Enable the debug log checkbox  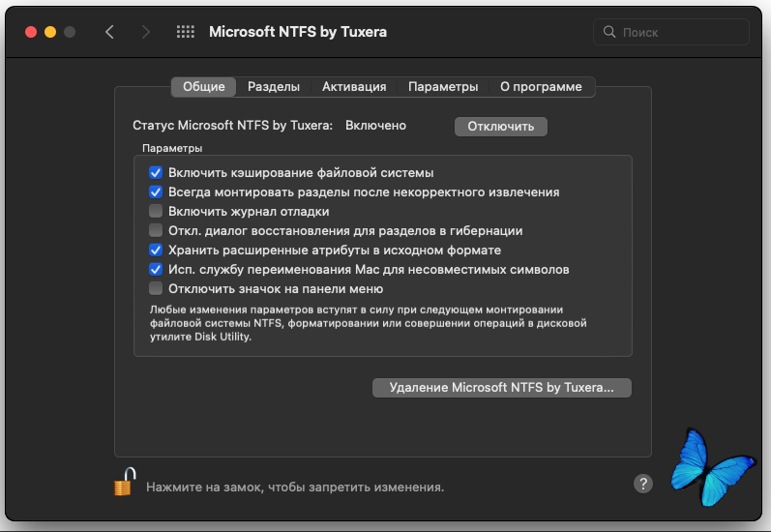pyautogui.click(x=156, y=211)
